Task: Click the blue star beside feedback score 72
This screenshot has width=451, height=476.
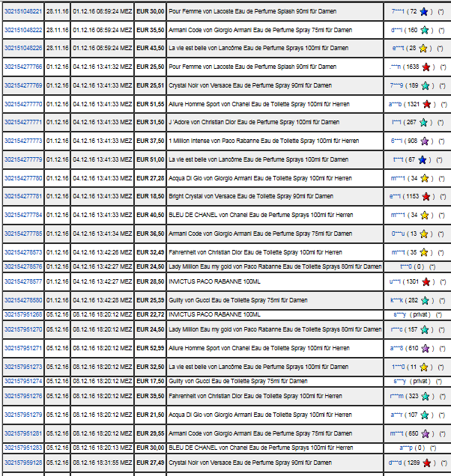Action: (x=423, y=12)
